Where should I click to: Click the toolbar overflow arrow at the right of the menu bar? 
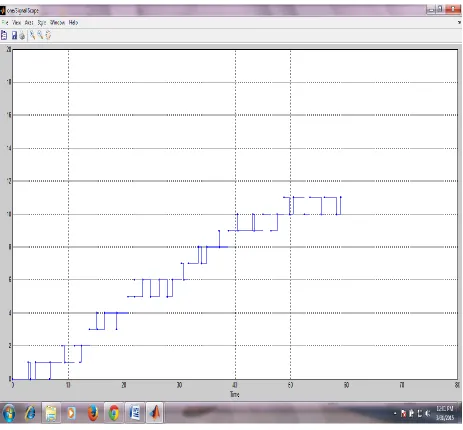pyautogui.click(x=460, y=23)
